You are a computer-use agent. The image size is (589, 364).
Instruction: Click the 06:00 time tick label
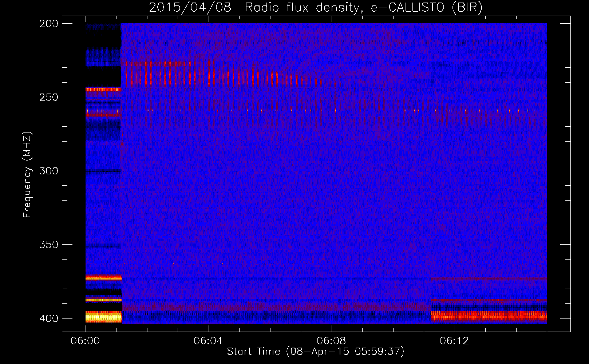coord(85,341)
